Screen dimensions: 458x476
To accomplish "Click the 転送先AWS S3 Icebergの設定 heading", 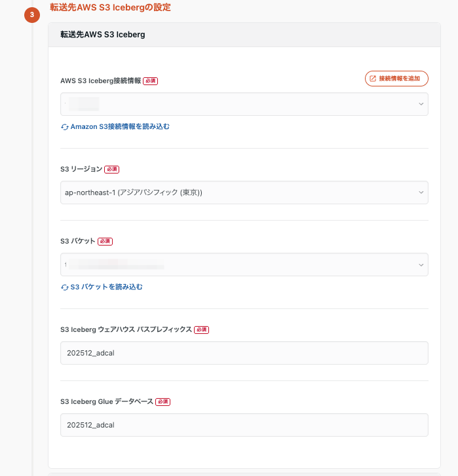I will (x=110, y=7).
